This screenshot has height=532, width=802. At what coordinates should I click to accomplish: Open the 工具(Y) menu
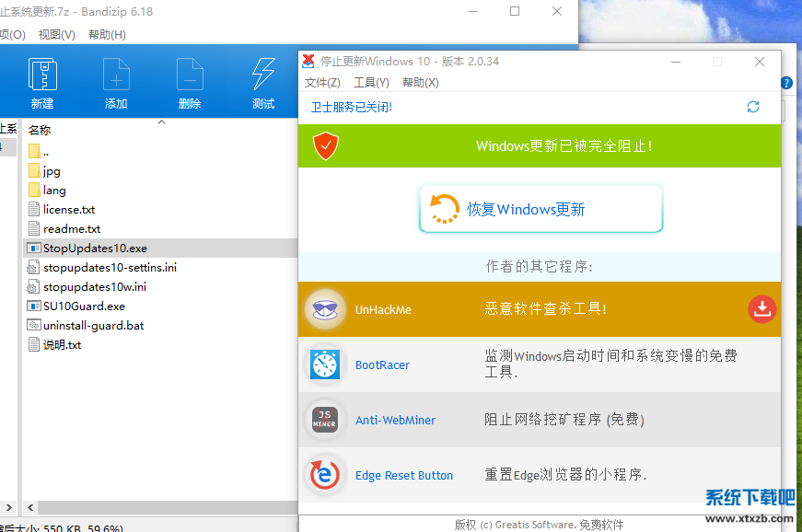pyautogui.click(x=371, y=83)
